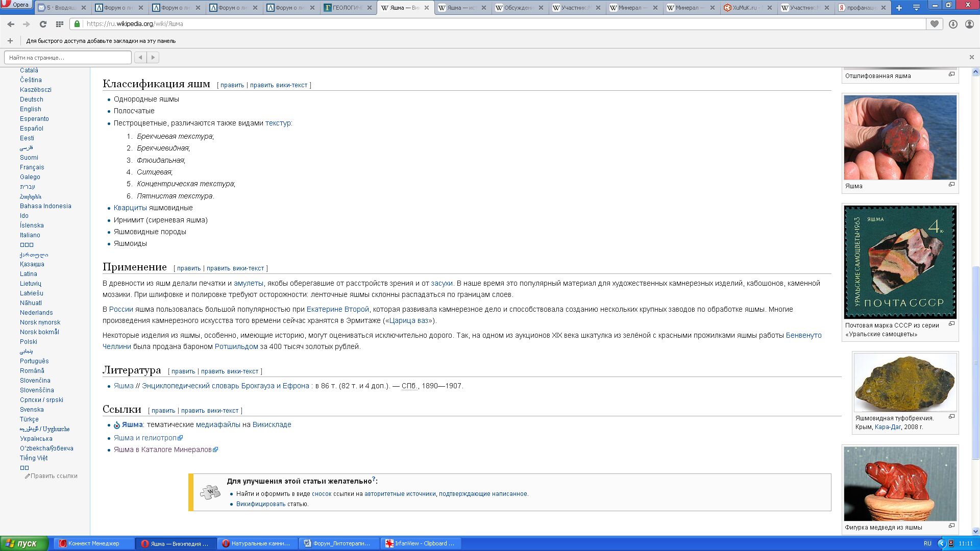Click the find previous match arrow
The image size is (980, 551).
(x=140, y=58)
